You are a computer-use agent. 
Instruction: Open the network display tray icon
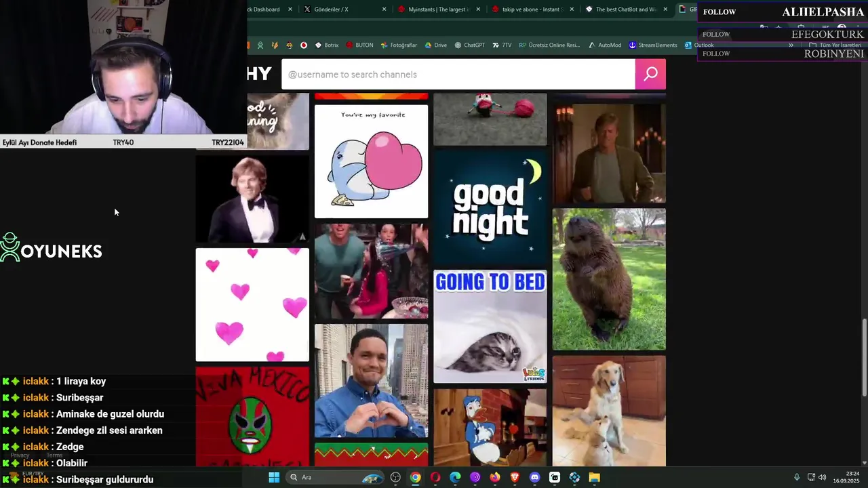pyautogui.click(x=810, y=477)
